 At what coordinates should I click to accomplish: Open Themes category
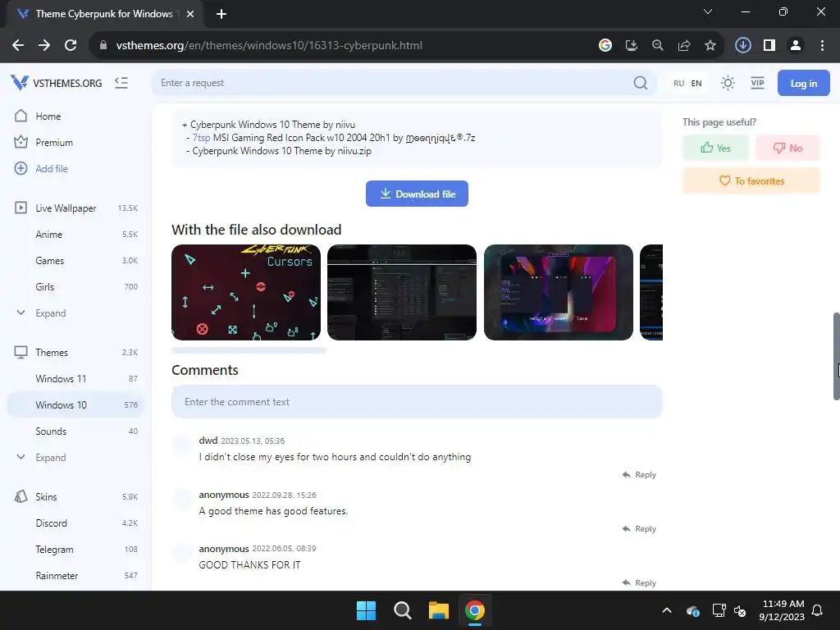(75, 353)
